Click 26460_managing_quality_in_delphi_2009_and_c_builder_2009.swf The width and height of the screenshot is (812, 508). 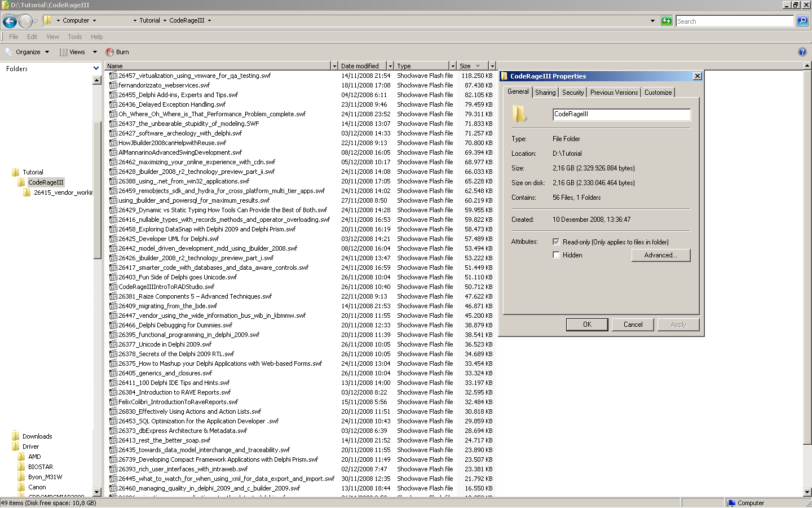[209, 488]
